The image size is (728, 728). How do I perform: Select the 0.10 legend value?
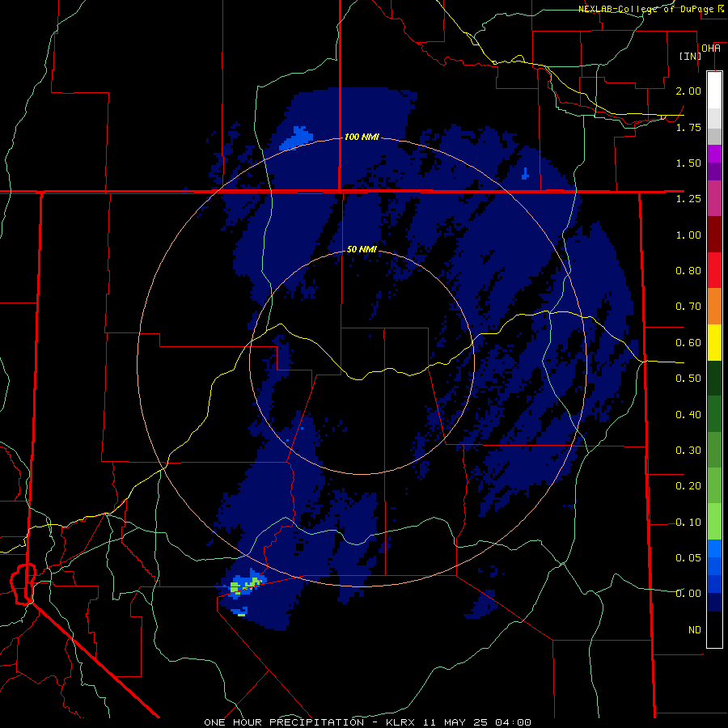coord(688,523)
